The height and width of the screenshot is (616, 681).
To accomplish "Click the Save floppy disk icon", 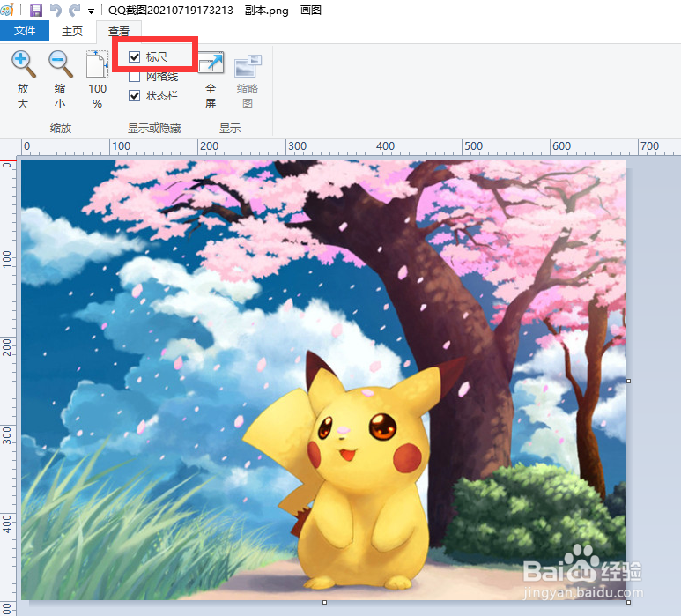I will point(36,10).
